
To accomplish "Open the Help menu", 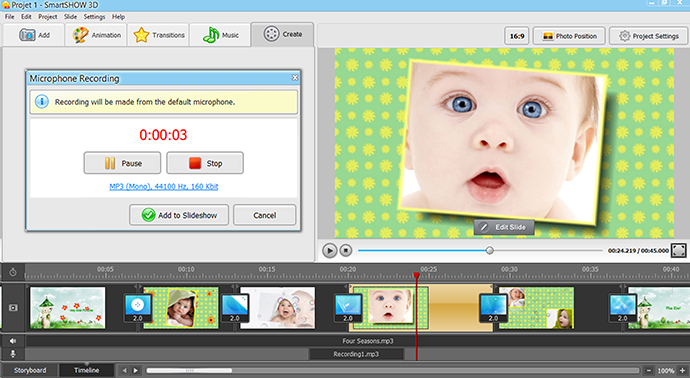I will (118, 17).
